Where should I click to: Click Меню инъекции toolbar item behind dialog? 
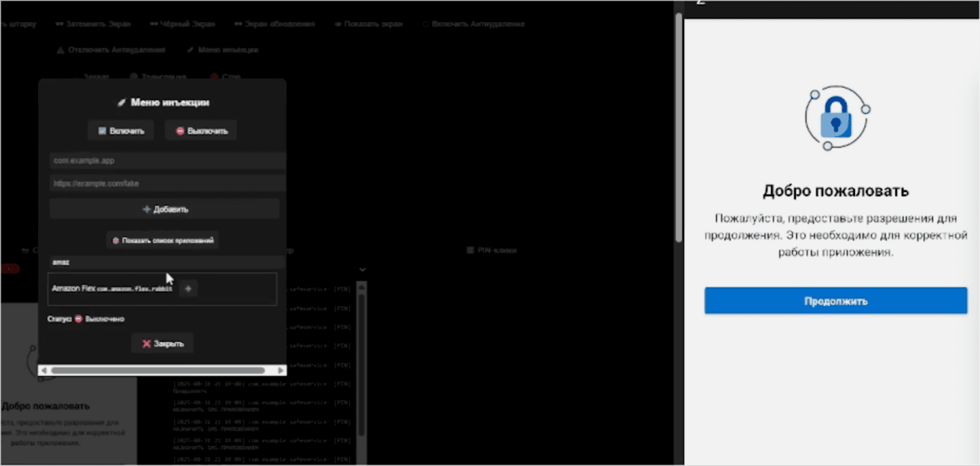[223, 50]
